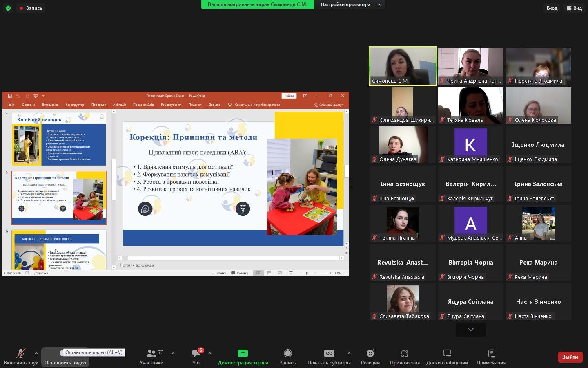
Task: Open Рецензування ribbon tab
Action: 171,105
